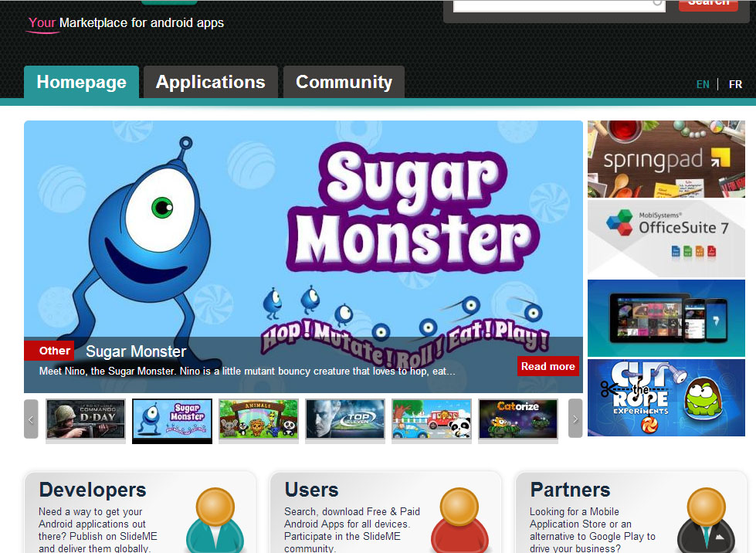The image size is (756, 553).
Task: Click the red Search button
Action: (x=707, y=4)
